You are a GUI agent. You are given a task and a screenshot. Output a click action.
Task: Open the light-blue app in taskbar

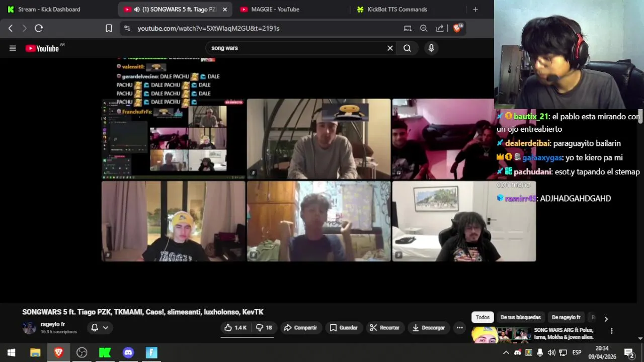(x=151, y=352)
